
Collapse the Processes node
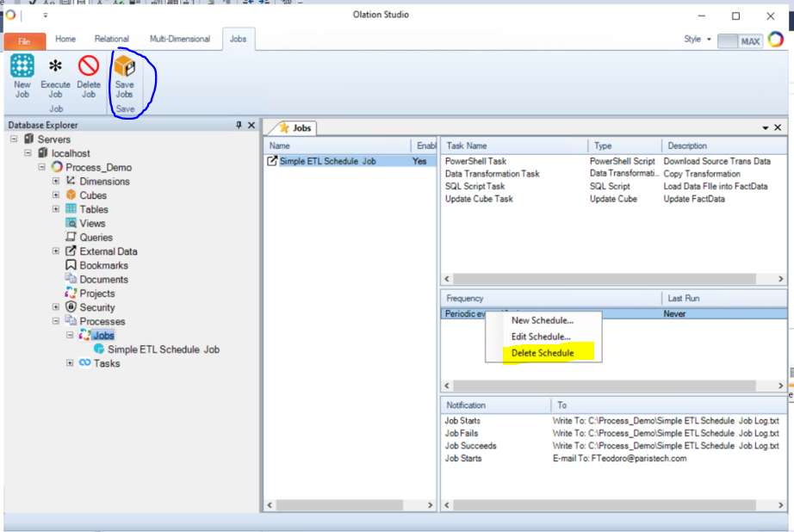click(56, 321)
